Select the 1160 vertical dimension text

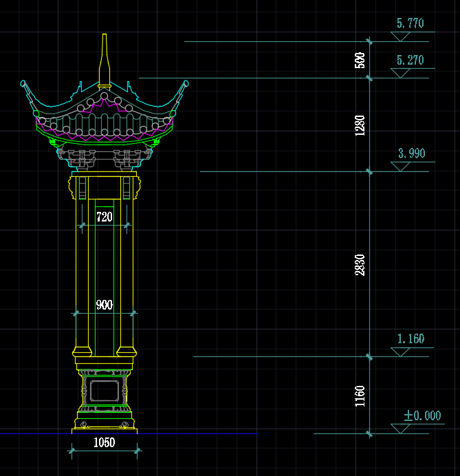(x=360, y=396)
